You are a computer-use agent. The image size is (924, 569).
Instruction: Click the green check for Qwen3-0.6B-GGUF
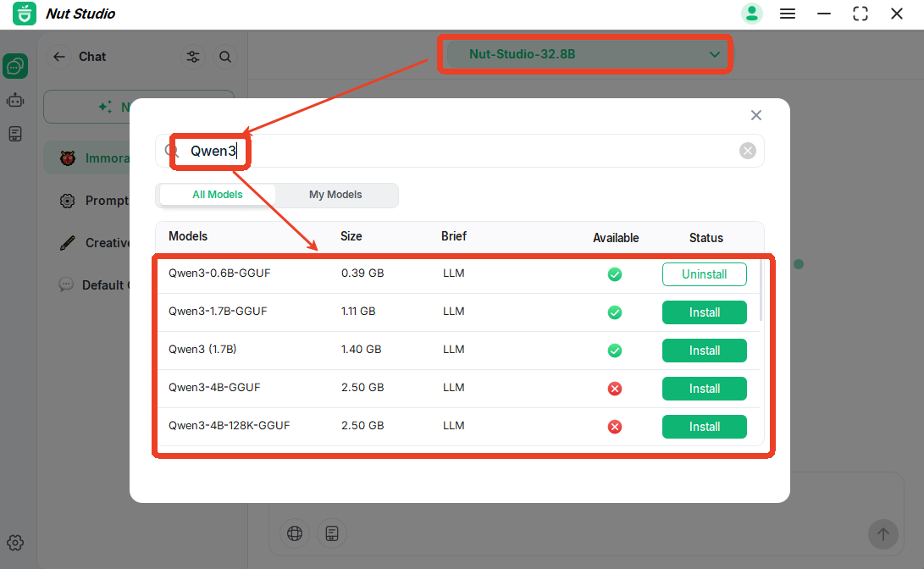(615, 274)
